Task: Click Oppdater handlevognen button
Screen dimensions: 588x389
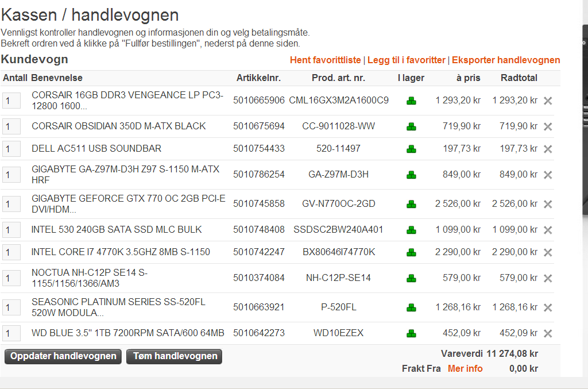Action: (63, 356)
